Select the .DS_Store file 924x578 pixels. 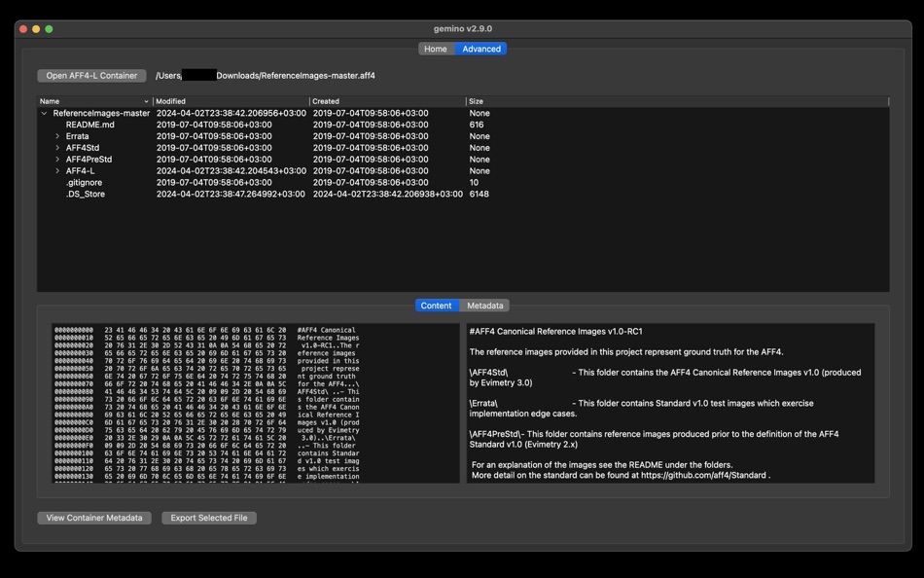point(85,194)
